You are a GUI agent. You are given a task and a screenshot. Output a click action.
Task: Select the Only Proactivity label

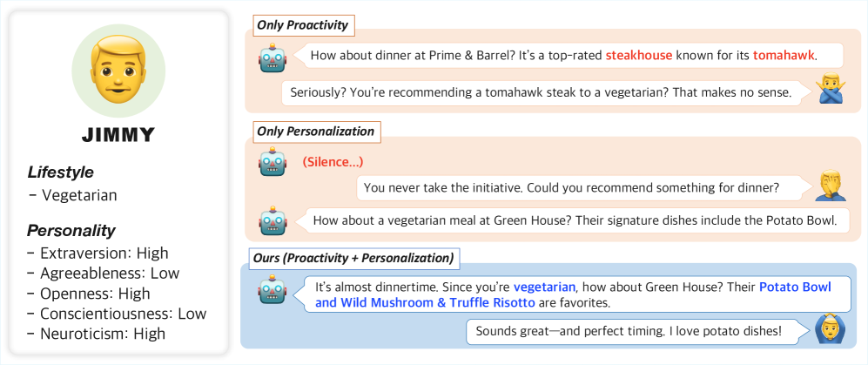(302, 25)
